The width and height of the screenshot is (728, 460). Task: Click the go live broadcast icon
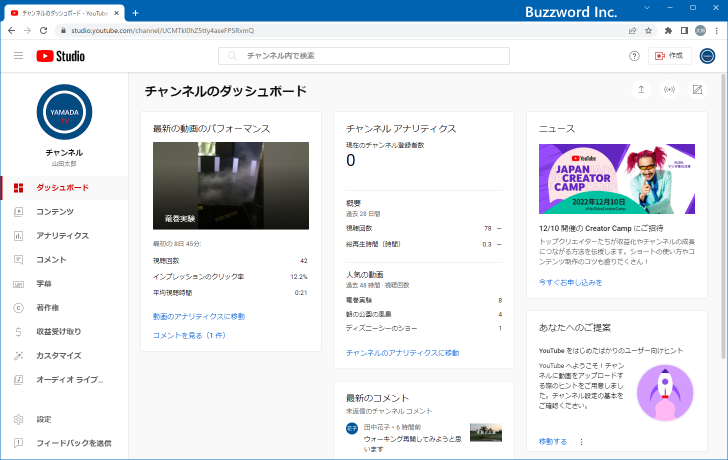(x=669, y=90)
